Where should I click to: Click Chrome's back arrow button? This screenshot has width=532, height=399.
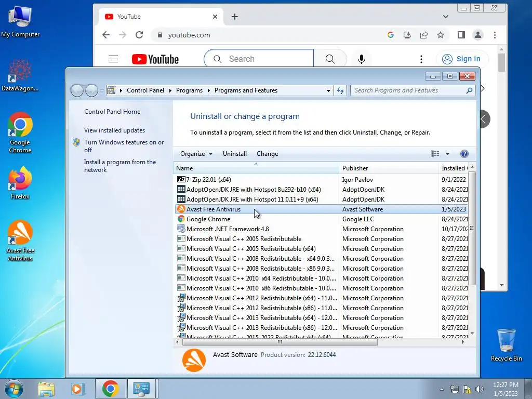click(106, 35)
